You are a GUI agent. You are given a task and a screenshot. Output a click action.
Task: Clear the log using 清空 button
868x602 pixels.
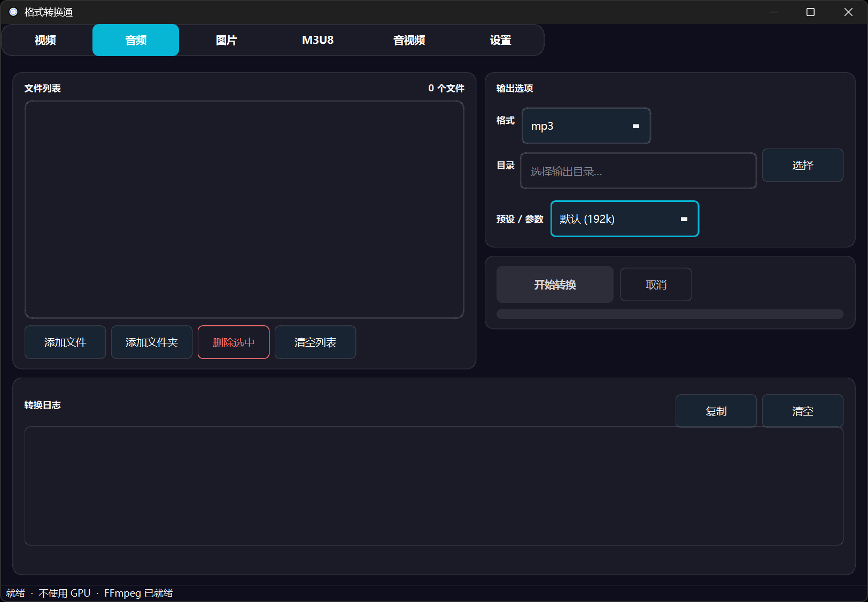point(803,411)
